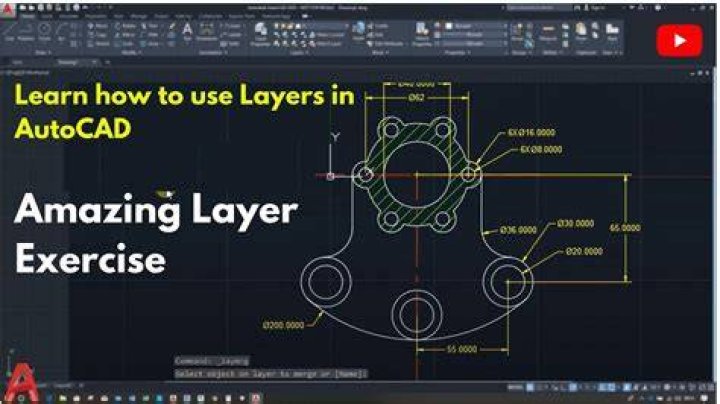
Task: Activate the Rotate tool
Action: point(125,26)
